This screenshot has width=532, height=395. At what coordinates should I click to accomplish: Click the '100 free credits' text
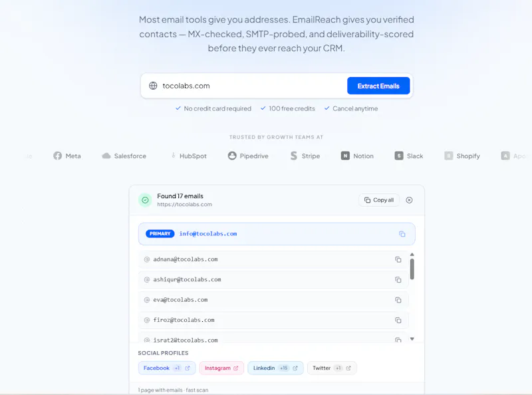pos(292,108)
